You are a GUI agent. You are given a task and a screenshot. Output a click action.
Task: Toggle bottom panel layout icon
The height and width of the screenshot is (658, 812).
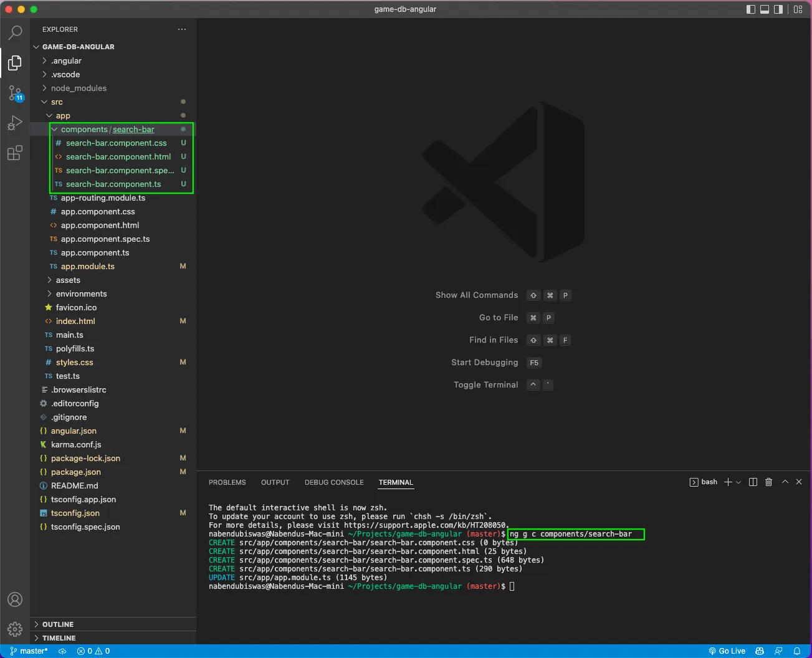[765, 9]
